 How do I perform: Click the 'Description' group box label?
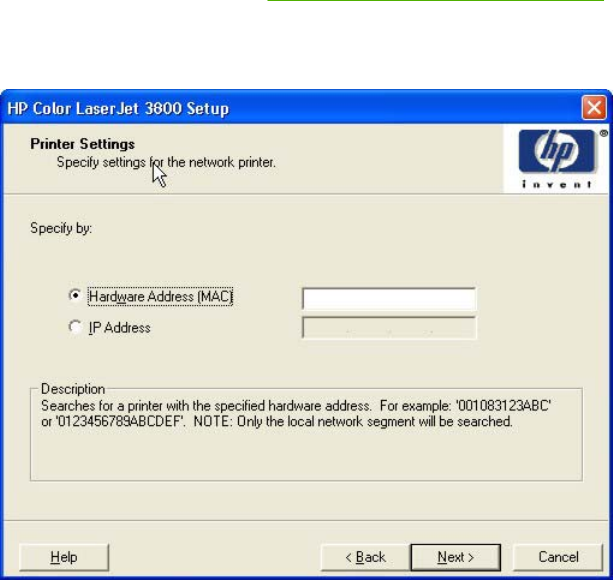pyautogui.click(x=73, y=389)
